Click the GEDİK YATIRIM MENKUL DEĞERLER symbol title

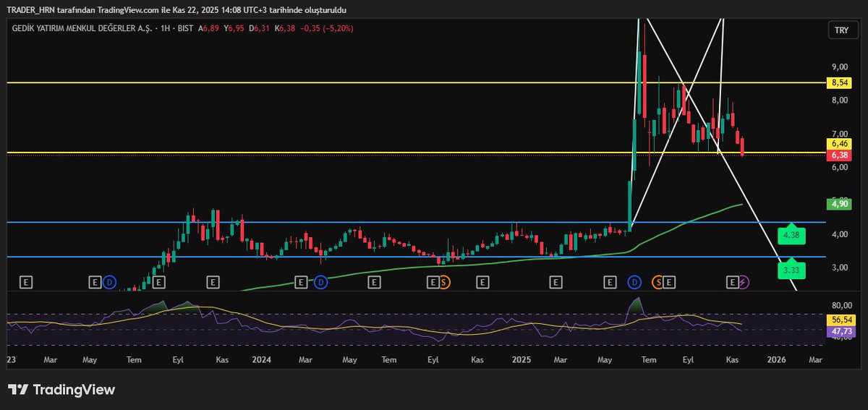pos(81,28)
